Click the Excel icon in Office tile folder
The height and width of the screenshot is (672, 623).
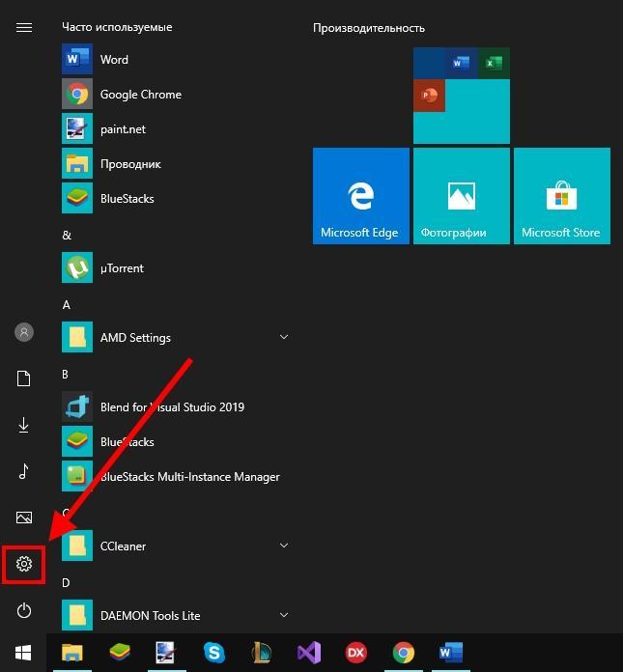pyautogui.click(x=494, y=63)
